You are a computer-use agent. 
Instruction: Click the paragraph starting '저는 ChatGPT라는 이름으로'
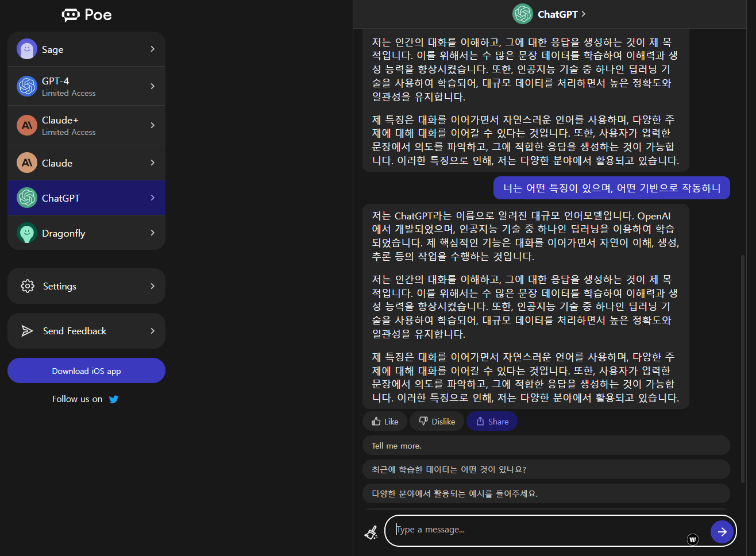[x=526, y=236]
